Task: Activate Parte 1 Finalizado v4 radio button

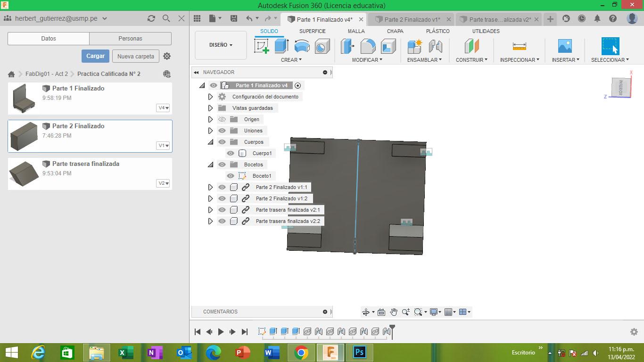Action: point(297,85)
